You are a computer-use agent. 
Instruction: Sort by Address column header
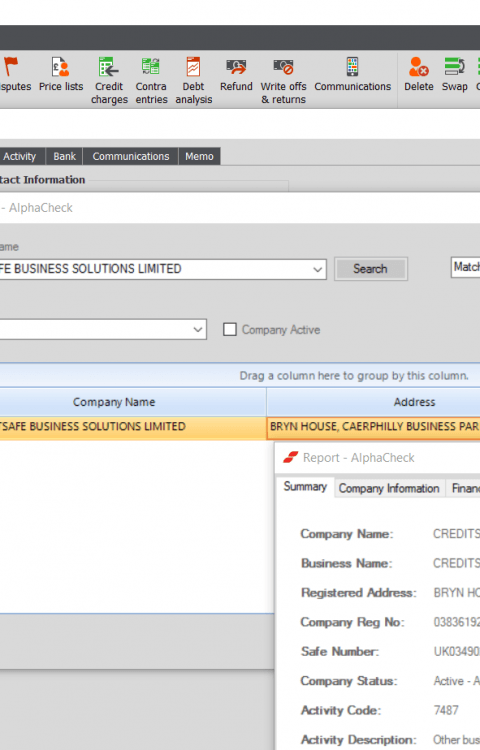coord(373,402)
